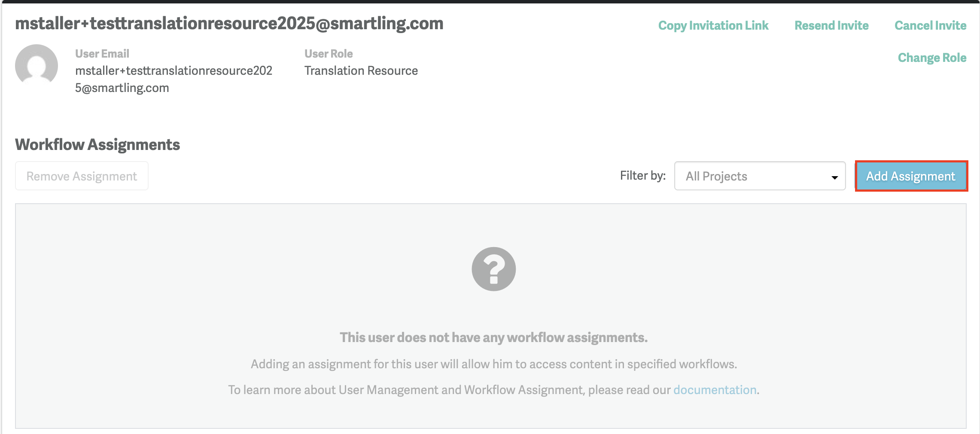The width and height of the screenshot is (980, 434).
Task: Click the user avatar placeholder icon
Action: pos(36,65)
